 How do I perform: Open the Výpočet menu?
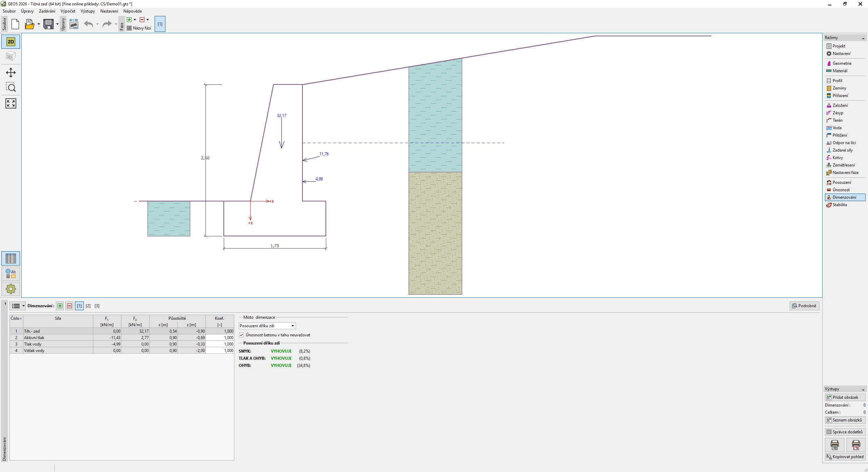pos(68,11)
